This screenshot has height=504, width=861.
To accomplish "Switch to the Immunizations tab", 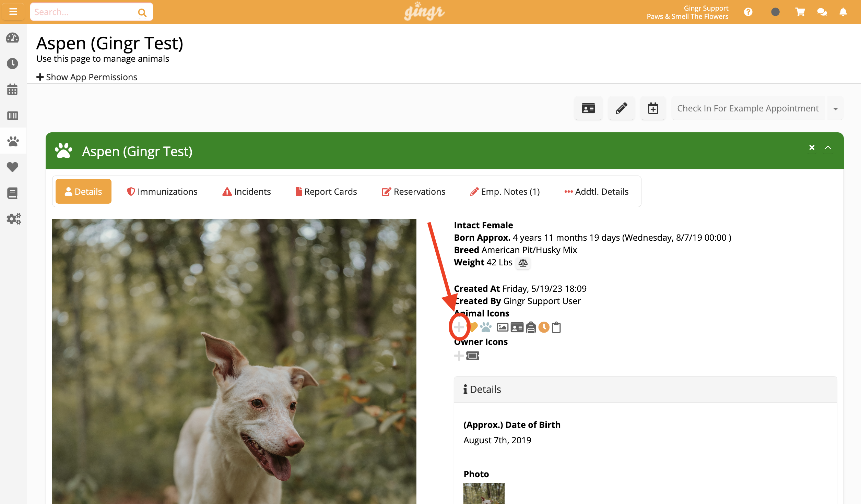I will click(x=162, y=191).
